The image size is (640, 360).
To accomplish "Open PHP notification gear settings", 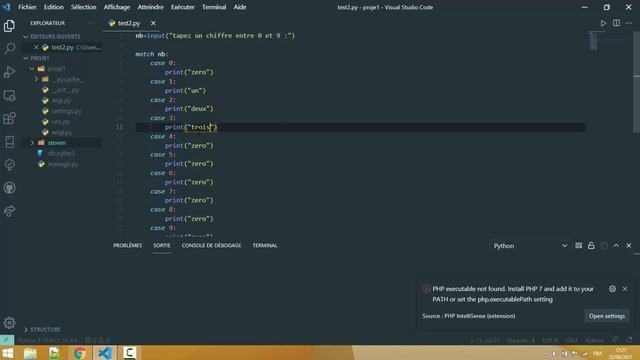I will pyautogui.click(x=612, y=289).
